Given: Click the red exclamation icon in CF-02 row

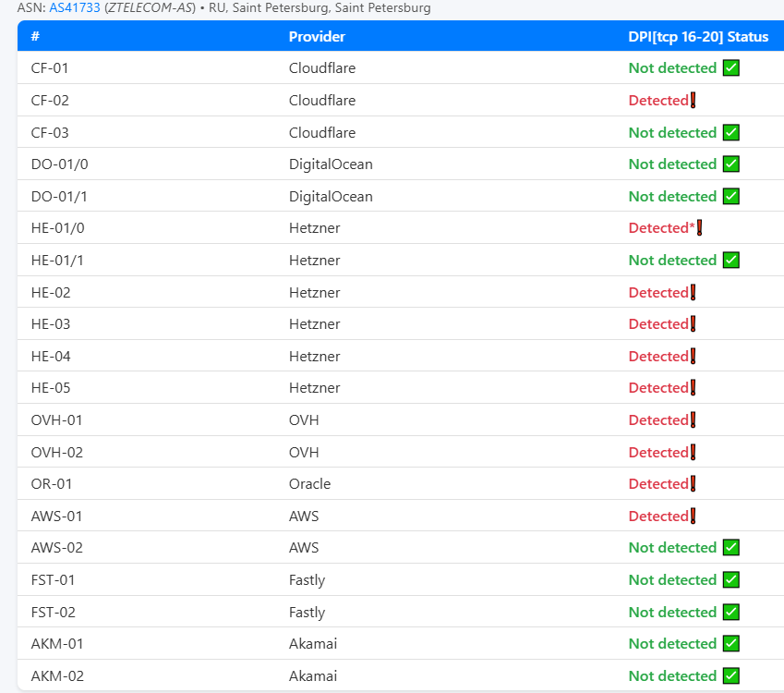Looking at the screenshot, I should click(693, 100).
